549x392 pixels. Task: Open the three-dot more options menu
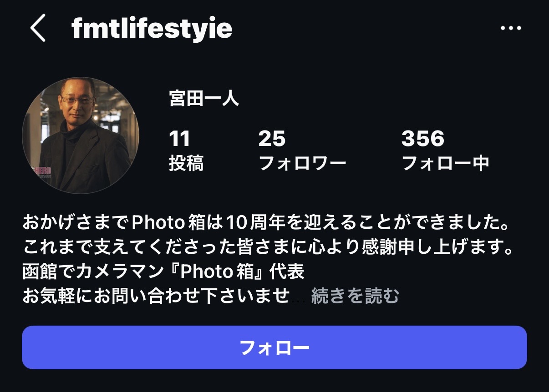point(511,28)
